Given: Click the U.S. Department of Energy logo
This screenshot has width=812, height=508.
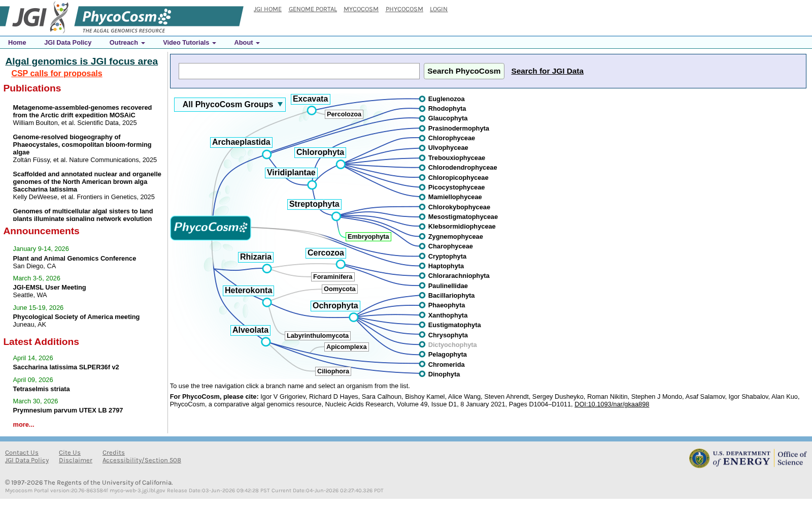Looking at the screenshot, I should click(748, 458).
